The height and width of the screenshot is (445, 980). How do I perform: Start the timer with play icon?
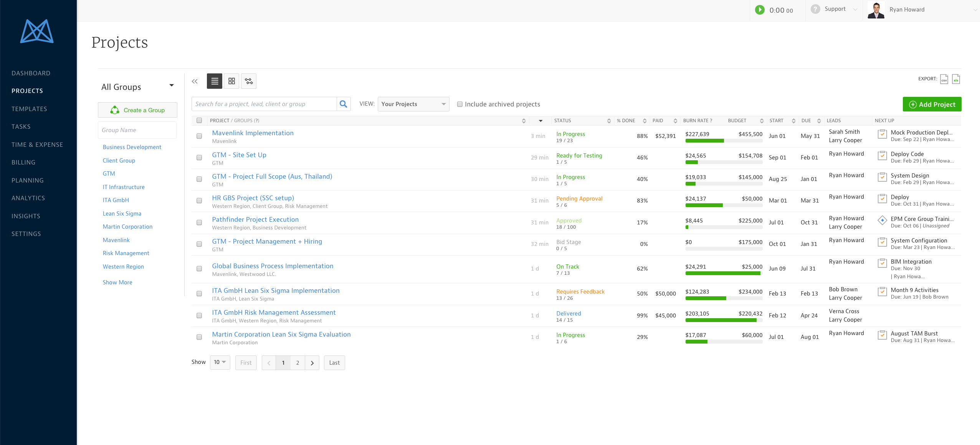(760, 10)
